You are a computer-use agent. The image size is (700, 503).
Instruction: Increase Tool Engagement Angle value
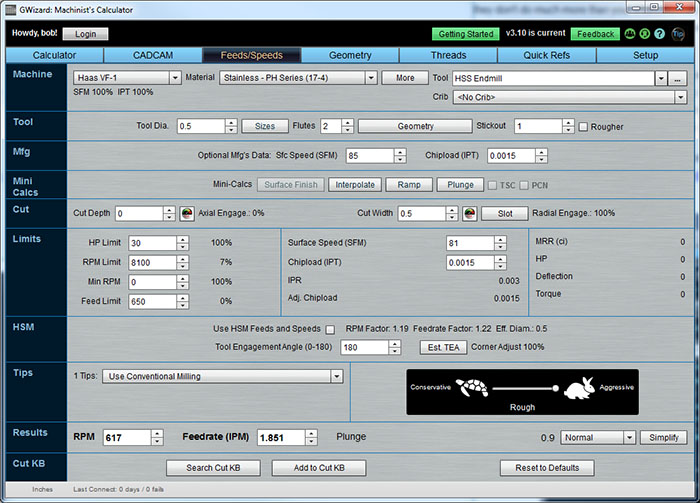tap(394, 344)
